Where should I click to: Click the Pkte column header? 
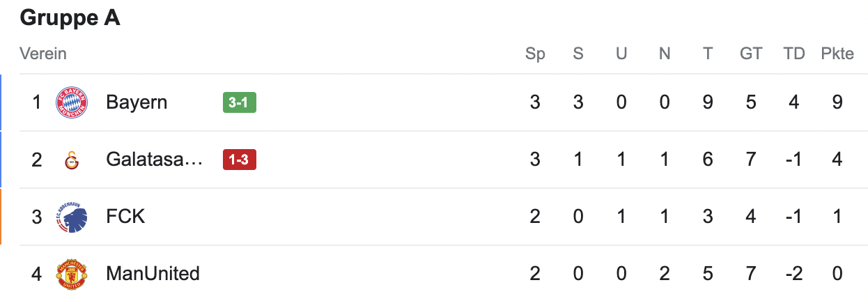tap(837, 54)
